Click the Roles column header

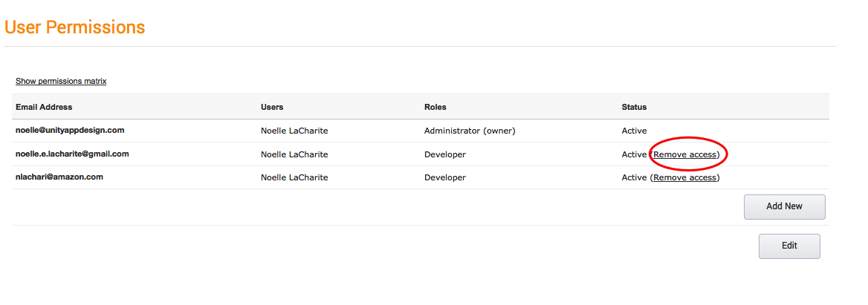(x=435, y=107)
